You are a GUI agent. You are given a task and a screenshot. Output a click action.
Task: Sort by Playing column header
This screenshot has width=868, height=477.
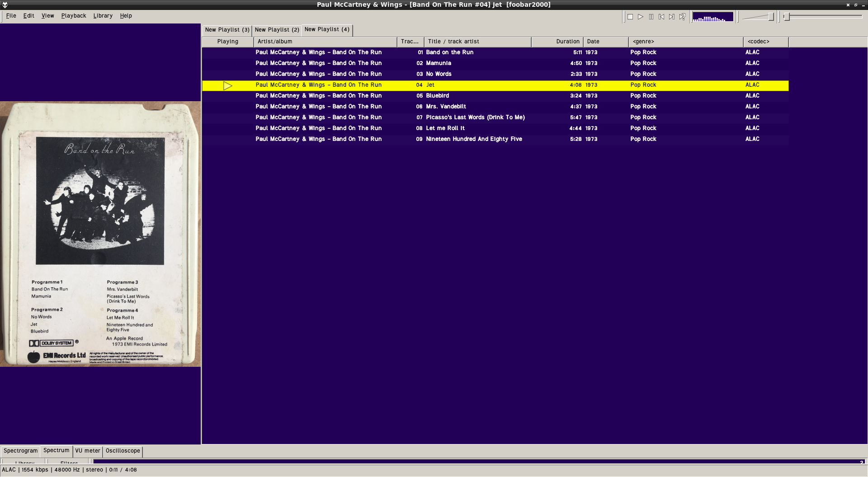pos(228,42)
